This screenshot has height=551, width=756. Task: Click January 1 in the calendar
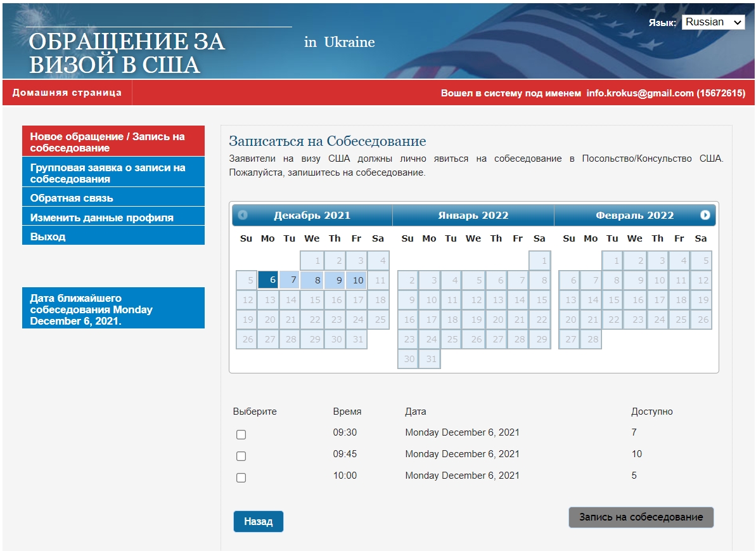(540, 261)
